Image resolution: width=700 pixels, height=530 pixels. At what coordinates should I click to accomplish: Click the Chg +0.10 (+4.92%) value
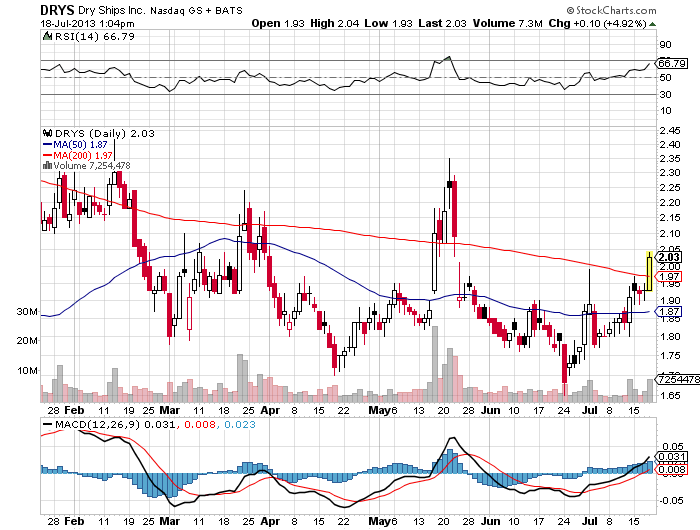pos(597,23)
